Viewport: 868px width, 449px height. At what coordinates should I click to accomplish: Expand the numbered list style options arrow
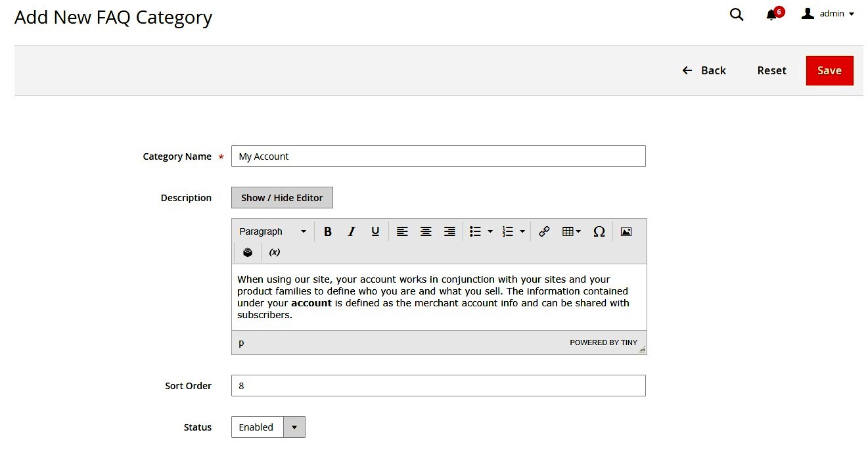[x=522, y=231]
